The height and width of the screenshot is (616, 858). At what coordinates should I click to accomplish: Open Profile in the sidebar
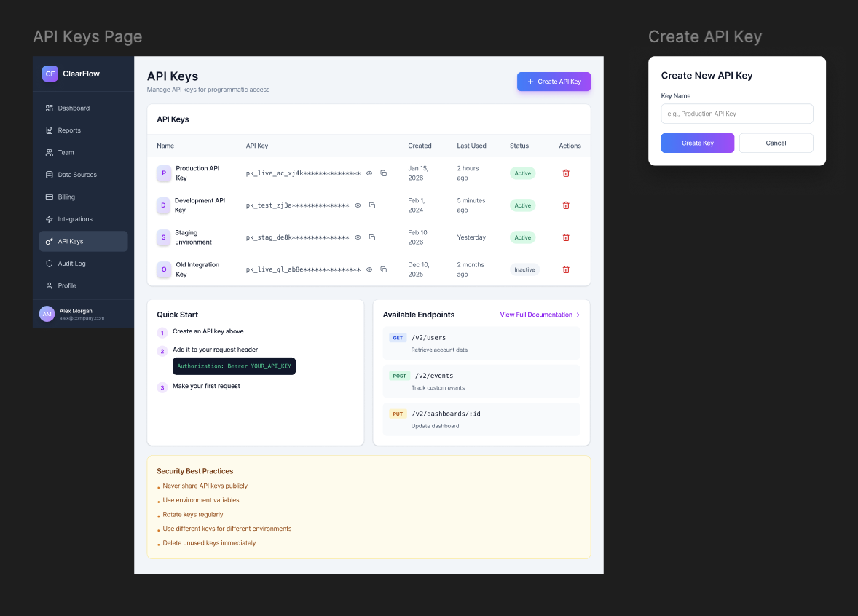[83, 285]
